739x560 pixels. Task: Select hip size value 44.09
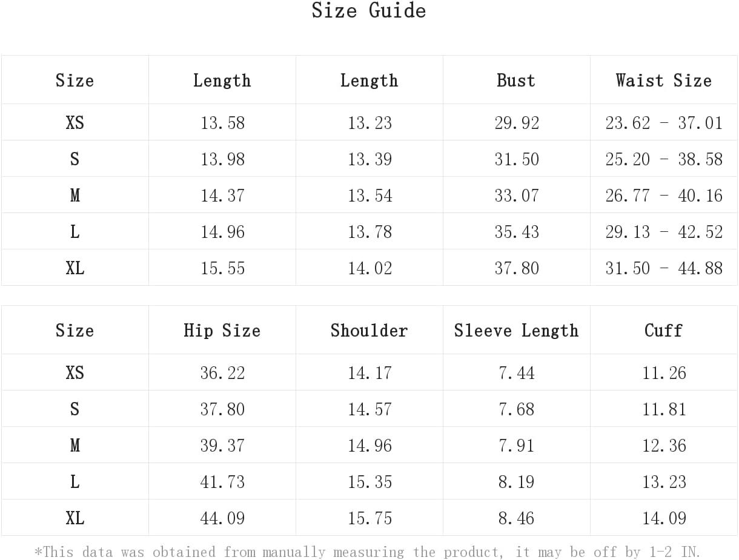[222, 518]
